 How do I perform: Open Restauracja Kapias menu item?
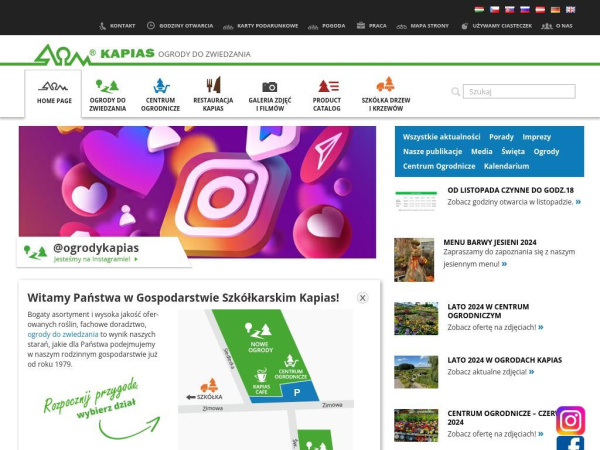click(x=213, y=95)
